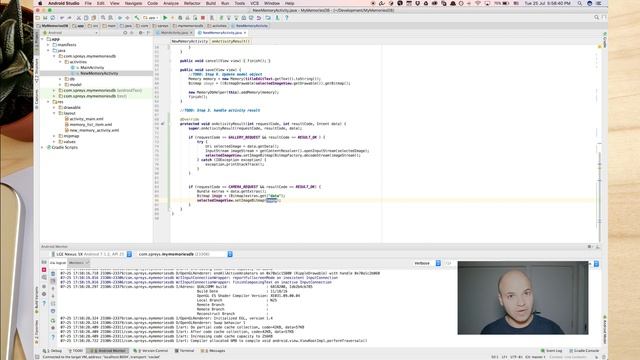Expand Gradle Scripts node
Viewport: 640px width, 360px height.
pos(43,147)
